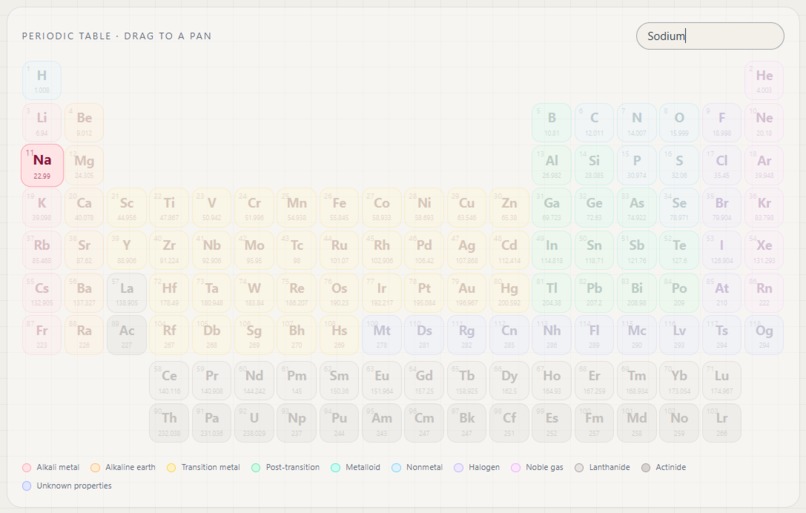Open the Si silicon tile
The image size is (806, 513).
[594, 166]
